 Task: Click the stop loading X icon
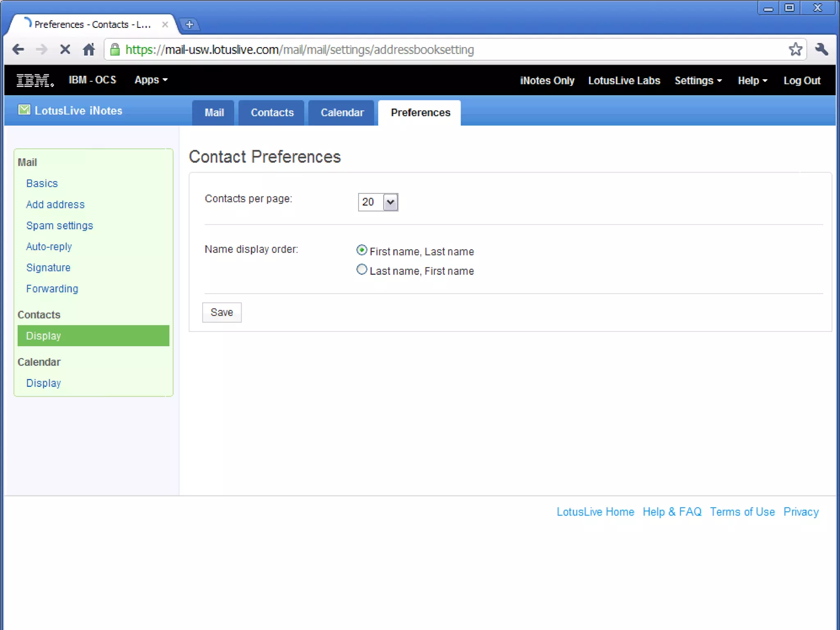pyautogui.click(x=65, y=50)
